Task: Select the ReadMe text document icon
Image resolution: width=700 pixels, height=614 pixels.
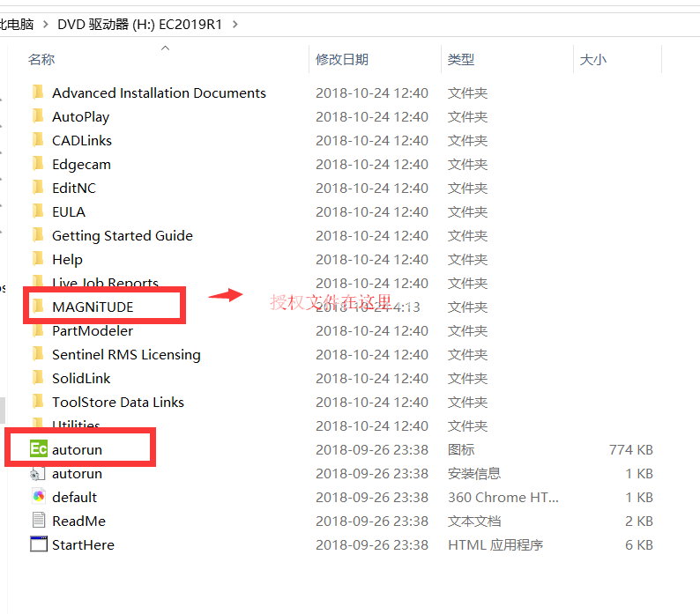Action: click(39, 521)
